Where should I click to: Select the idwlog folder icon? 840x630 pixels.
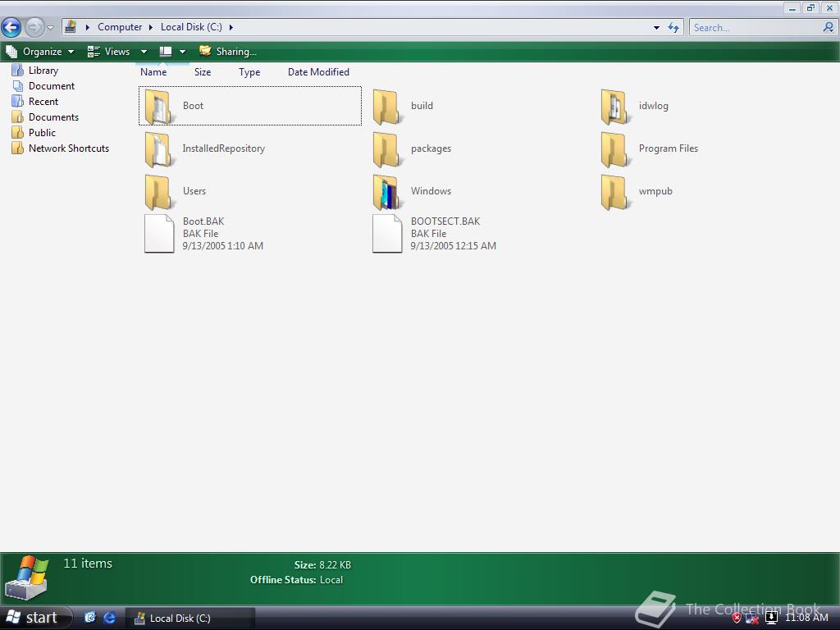pyautogui.click(x=614, y=107)
